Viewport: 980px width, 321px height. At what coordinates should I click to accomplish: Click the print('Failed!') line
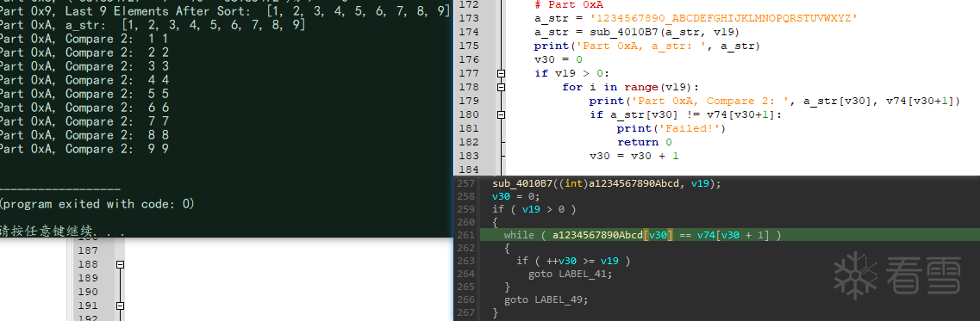pos(671,128)
